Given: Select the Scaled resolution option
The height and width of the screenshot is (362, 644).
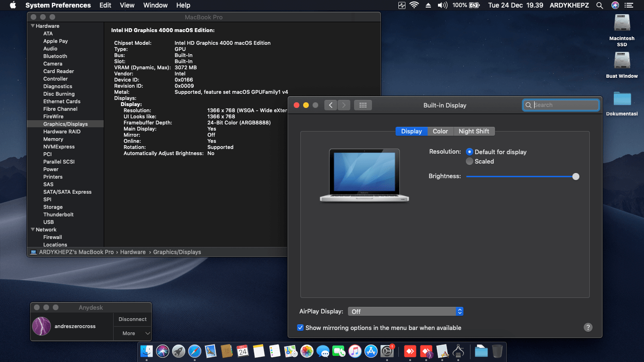Looking at the screenshot, I should 470,161.
